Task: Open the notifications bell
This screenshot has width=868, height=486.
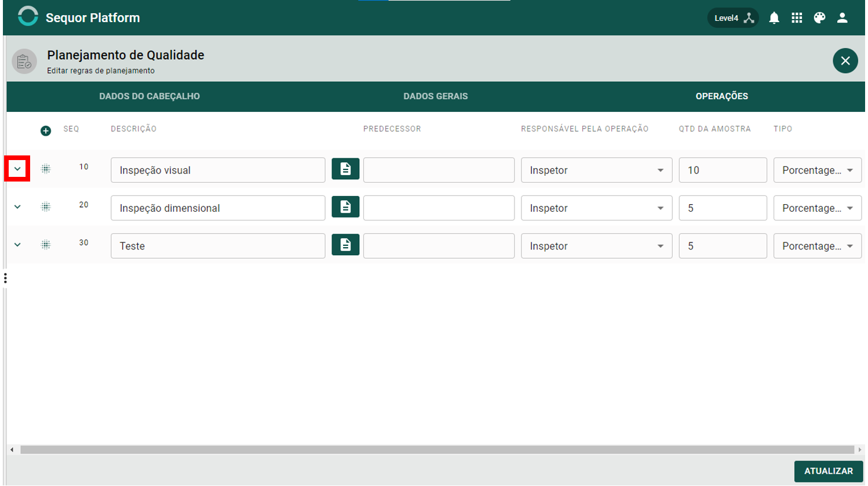Action: [774, 18]
